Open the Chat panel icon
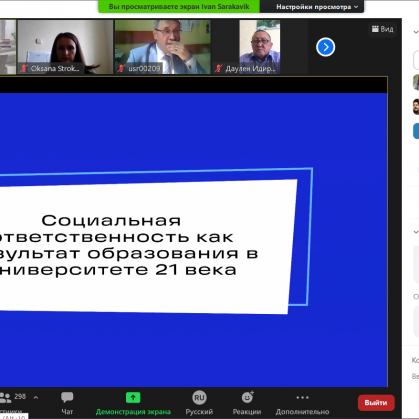The image size is (419, 419). (67, 397)
